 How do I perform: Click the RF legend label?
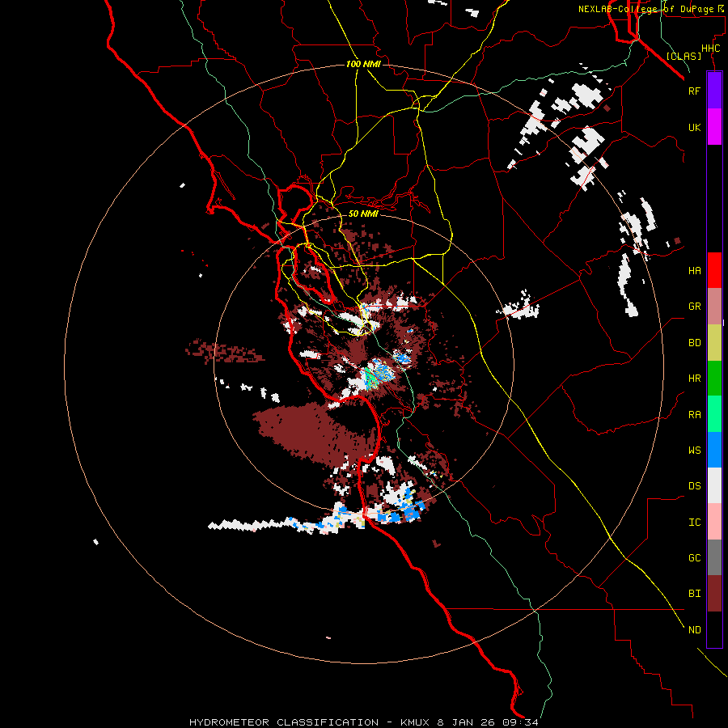click(x=694, y=91)
